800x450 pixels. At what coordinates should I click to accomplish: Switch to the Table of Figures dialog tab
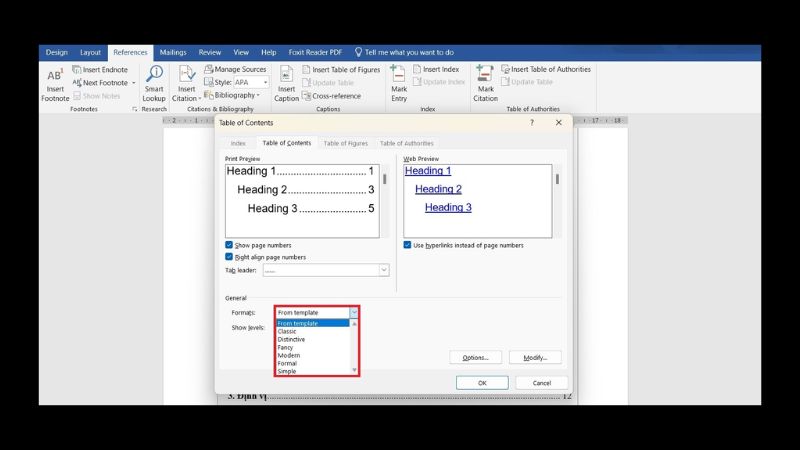(345, 143)
